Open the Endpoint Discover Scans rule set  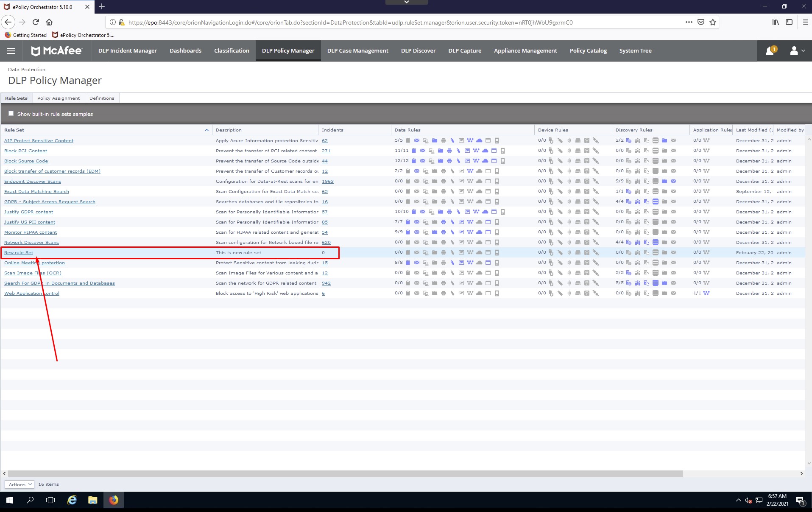click(x=33, y=182)
